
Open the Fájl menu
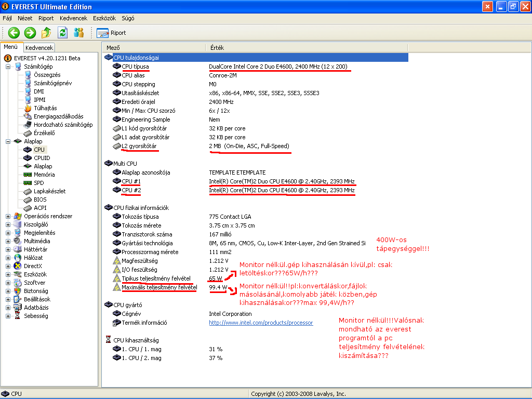7,18
